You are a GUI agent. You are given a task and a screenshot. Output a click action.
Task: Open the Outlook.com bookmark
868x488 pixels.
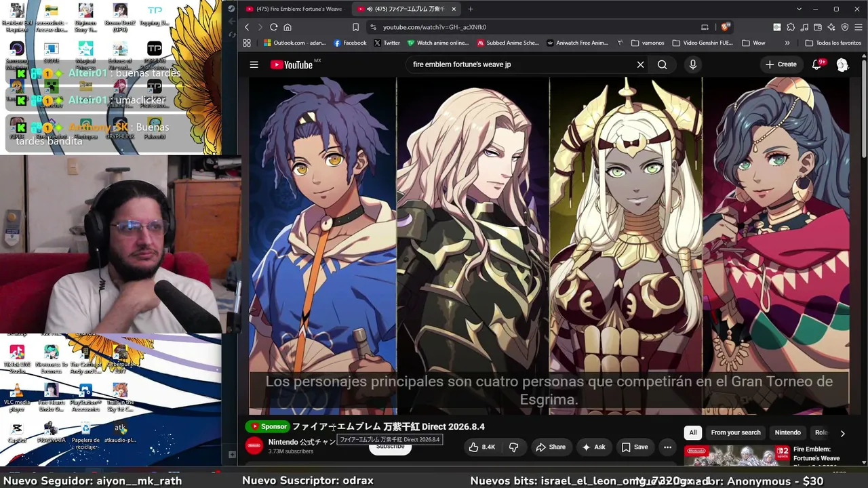tap(294, 43)
